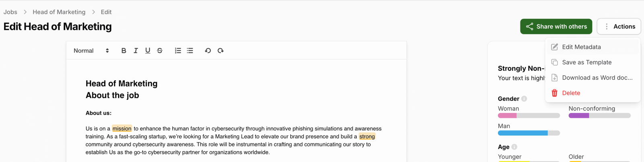
Task: Select Edit Metadata from the menu
Action: [581, 47]
